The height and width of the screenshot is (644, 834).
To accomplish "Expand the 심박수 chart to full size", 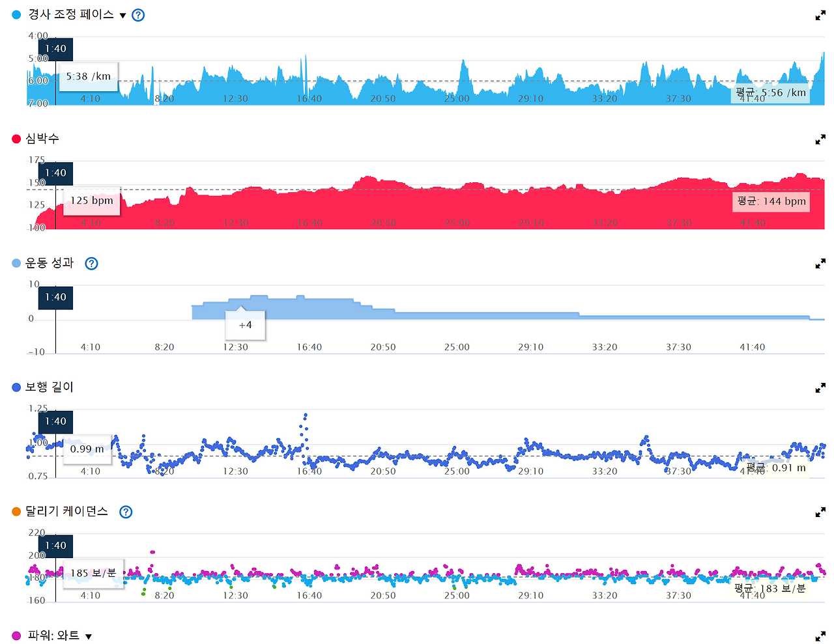I will pos(820,139).
